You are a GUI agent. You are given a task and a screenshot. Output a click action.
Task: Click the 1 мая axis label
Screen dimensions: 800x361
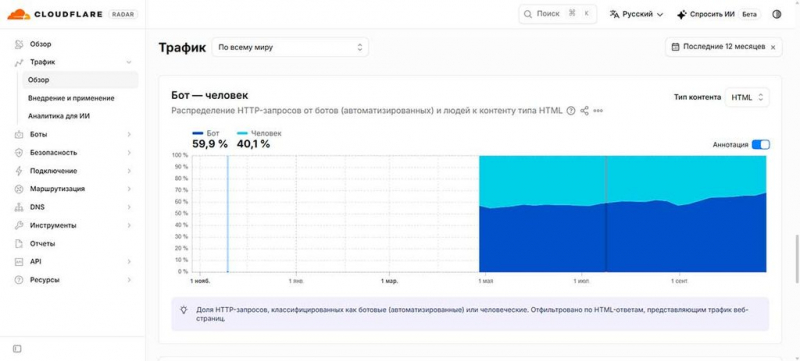tap(485, 281)
